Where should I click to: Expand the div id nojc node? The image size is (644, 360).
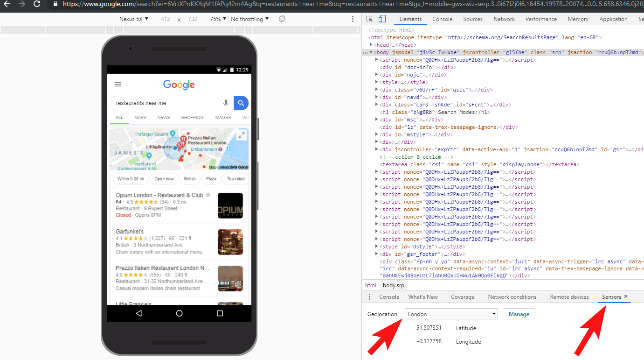(377, 75)
